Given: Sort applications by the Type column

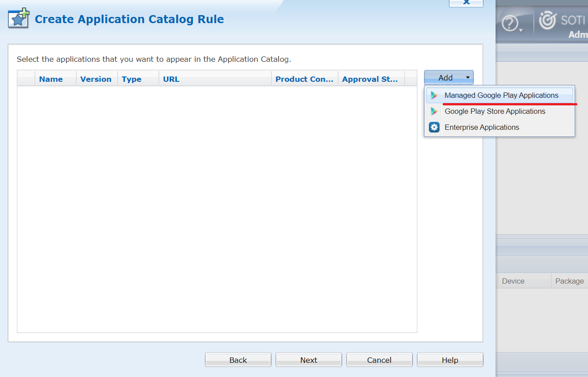Looking at the screenshot, I should click(x=132, y=79).
